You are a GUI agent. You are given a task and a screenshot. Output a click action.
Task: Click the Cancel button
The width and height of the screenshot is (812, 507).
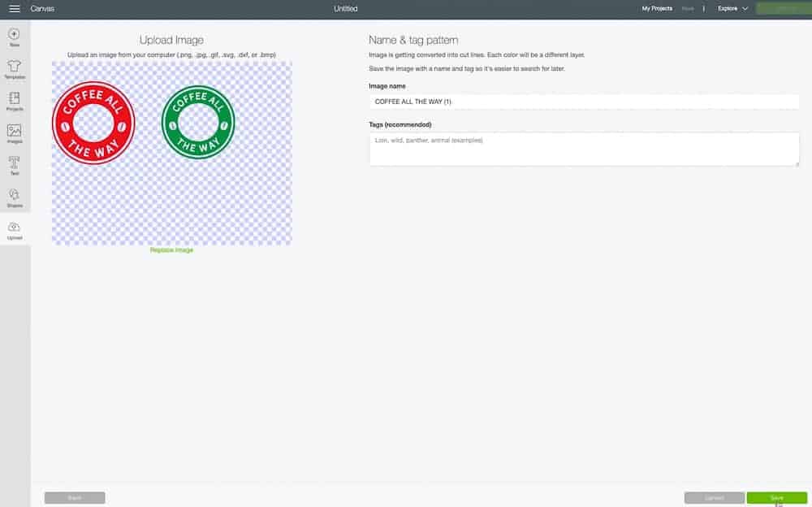coord(714,498)
